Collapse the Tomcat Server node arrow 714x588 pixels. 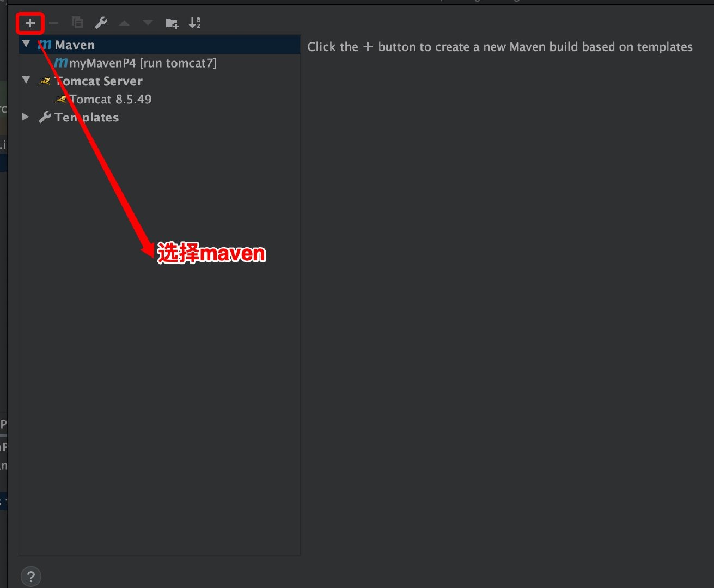(x=26, y=80)
